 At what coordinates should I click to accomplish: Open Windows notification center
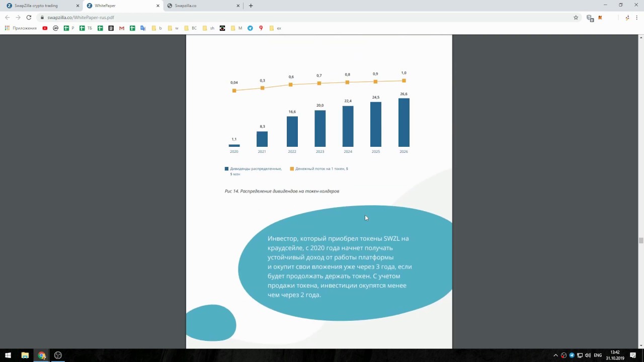point(633,355)
